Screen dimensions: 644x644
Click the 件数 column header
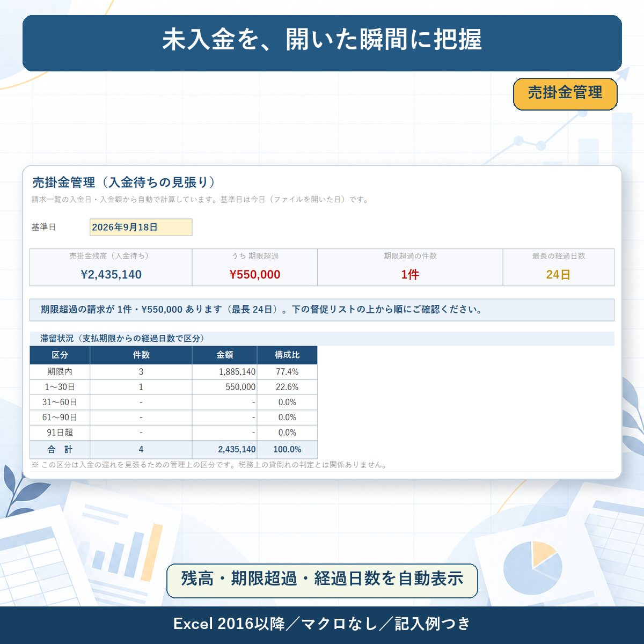click(141, 355)
